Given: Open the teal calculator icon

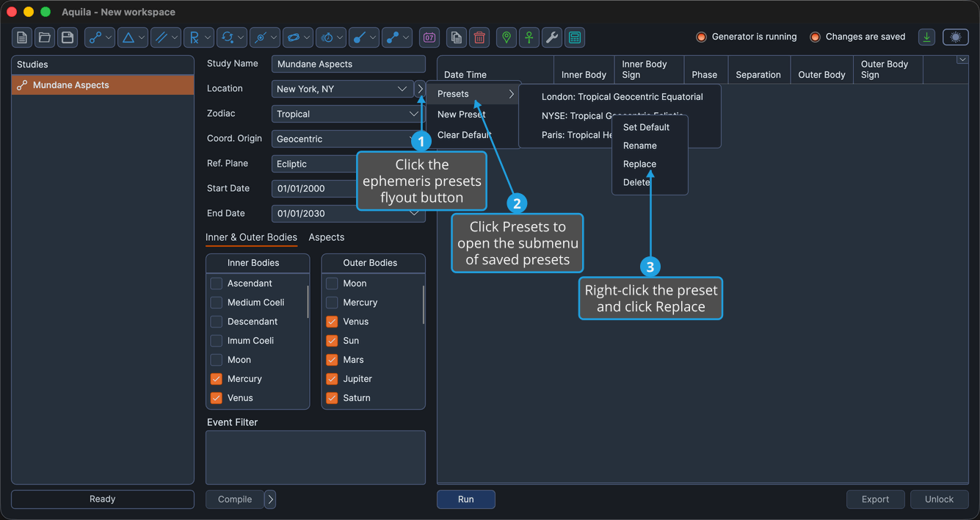Looking at the screenshot, I should 575,37.
